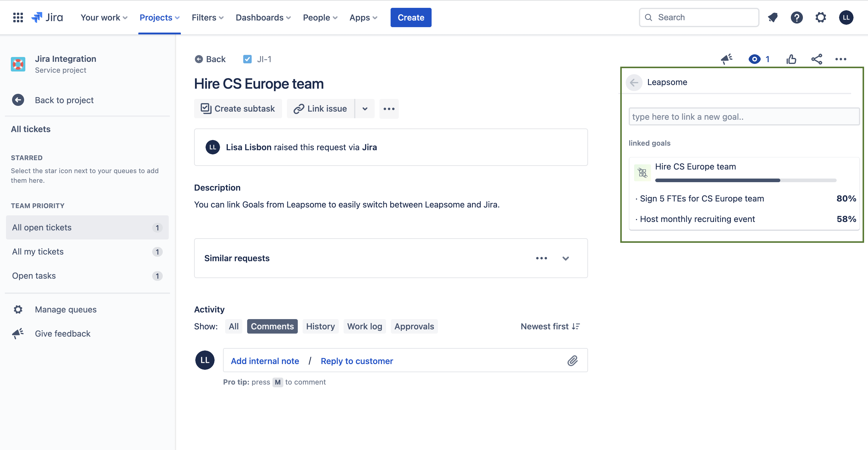Switch to the Approvals tab
The image size is (868, 450).
coord(414,326)
